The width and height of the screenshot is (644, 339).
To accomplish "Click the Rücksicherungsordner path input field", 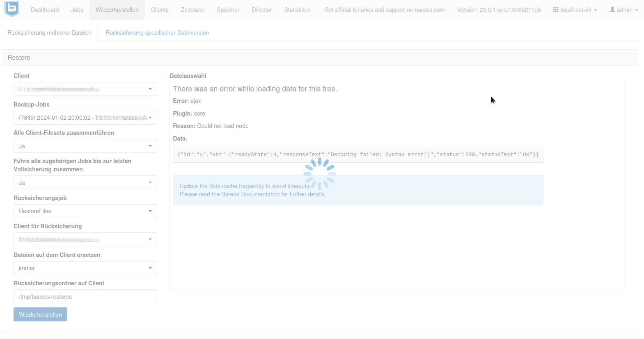I will 85,296.
